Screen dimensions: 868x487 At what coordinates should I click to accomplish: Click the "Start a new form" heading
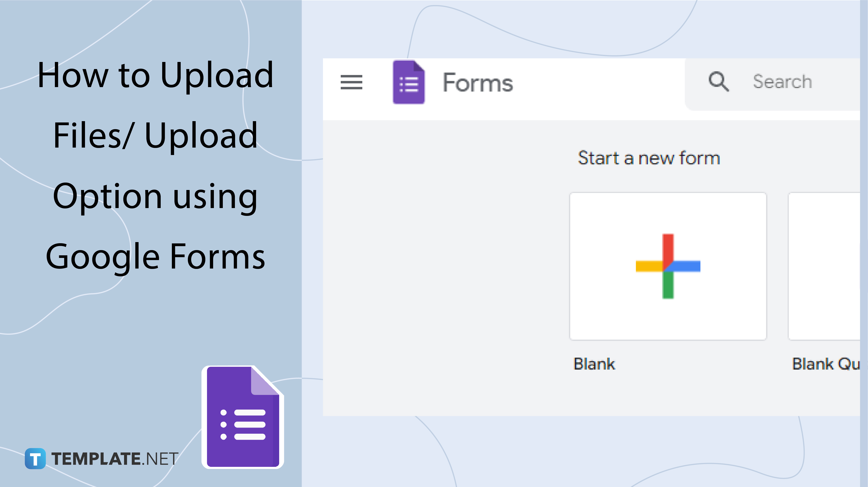point(649,158)
